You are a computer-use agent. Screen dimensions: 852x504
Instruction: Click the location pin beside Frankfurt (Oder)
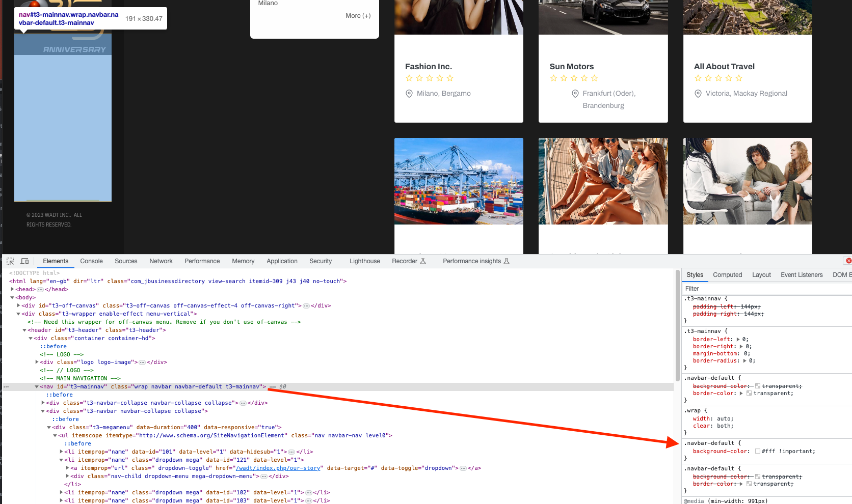[575, 94]
